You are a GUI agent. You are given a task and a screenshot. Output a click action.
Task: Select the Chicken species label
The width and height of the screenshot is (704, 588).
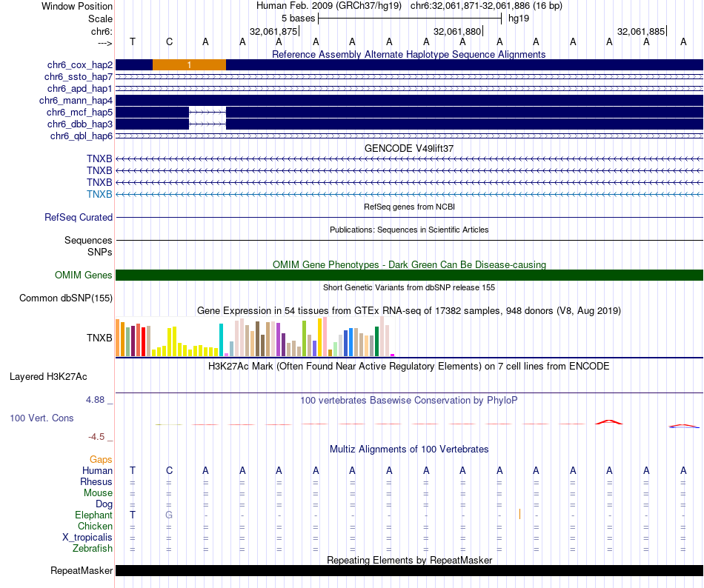[95, 526]
